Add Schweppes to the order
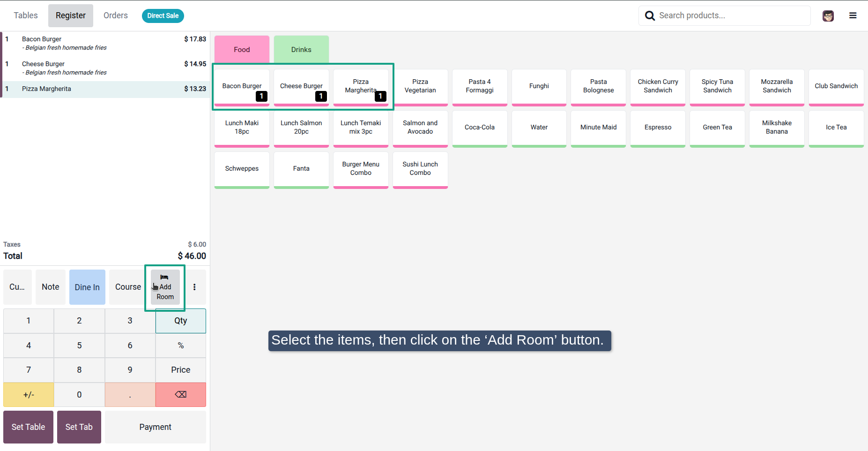 (x=242, y=170)
